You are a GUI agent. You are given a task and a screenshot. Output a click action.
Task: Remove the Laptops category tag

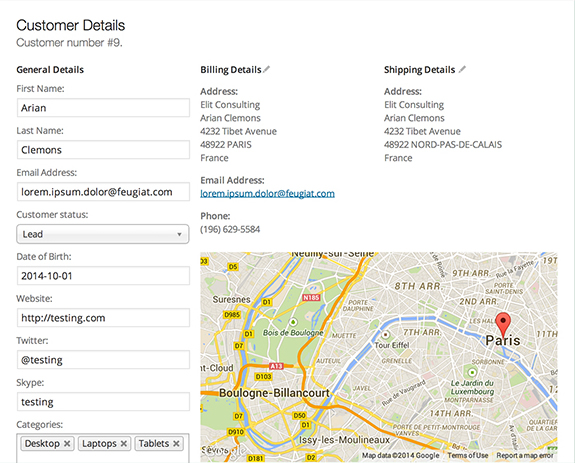point(124,444)
